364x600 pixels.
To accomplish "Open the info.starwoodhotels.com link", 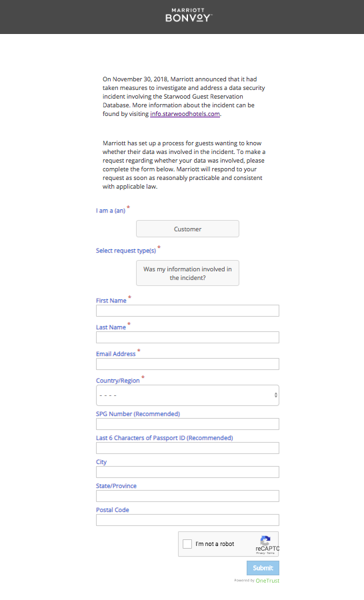I will pyautogui.click(x=185, y=113).
